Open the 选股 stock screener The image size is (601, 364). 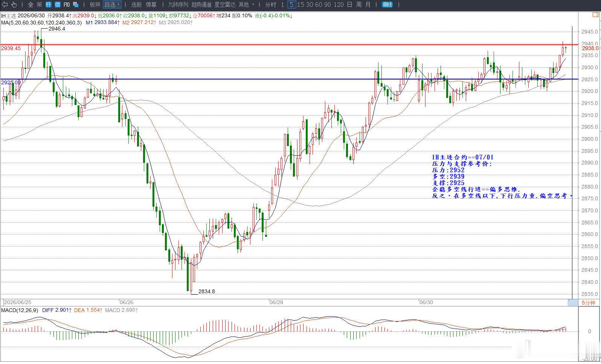point(136,5)
